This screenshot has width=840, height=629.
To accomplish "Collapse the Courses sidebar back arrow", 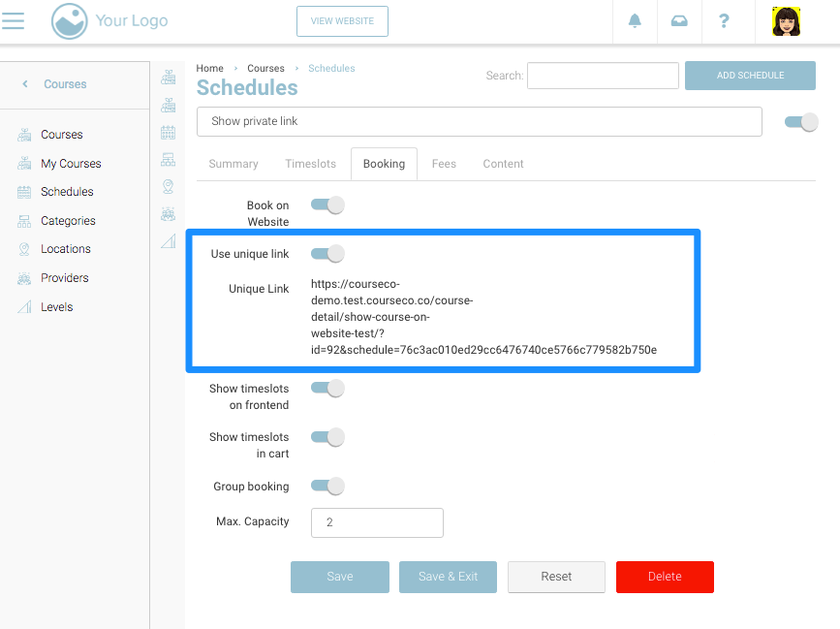I will (x=25, y=84).
